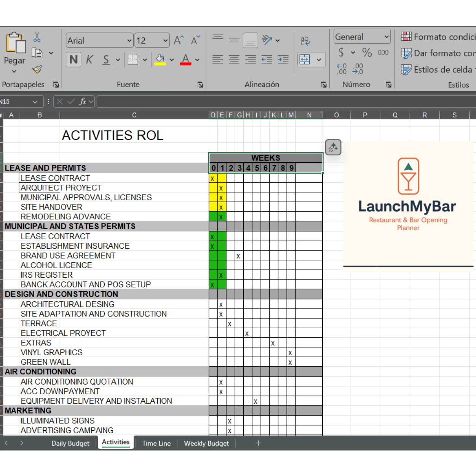
Task: Open Alineación dialog launcher
Action: pos(324,85)
